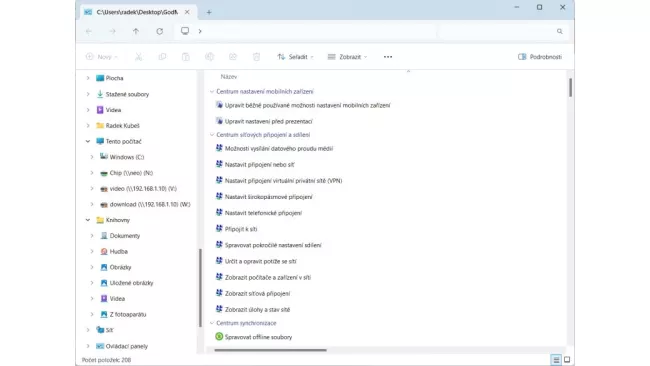Go back with the back arrow

tap(89, 32)
